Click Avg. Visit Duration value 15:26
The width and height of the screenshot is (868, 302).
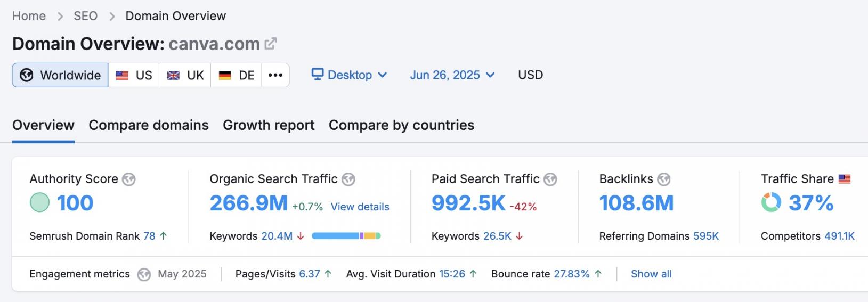pyautogui.click(x=452, y=274)
